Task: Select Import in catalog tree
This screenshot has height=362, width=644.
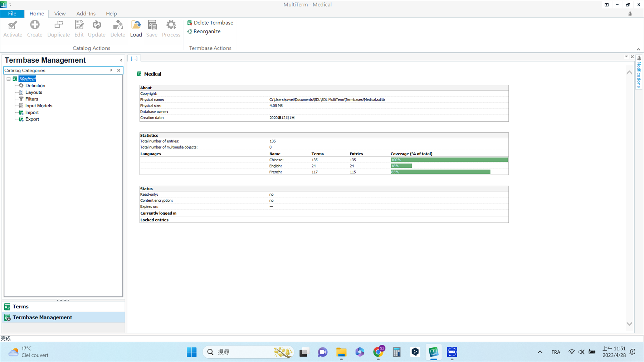Action: point(32,113)
